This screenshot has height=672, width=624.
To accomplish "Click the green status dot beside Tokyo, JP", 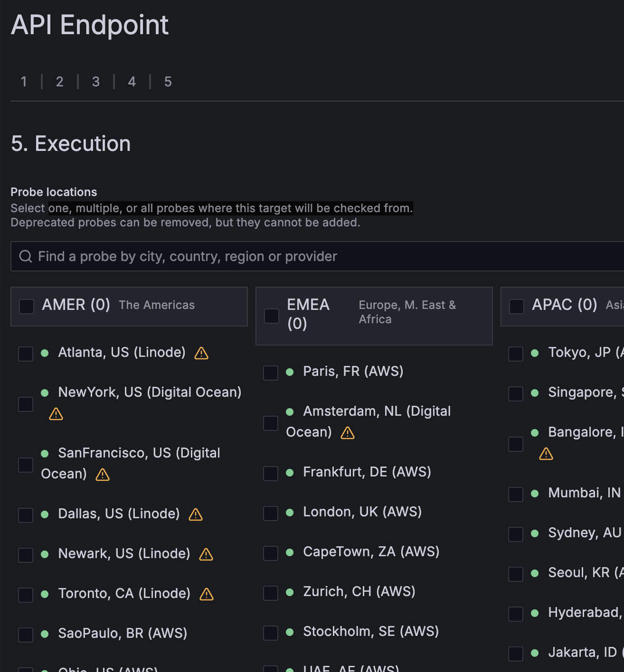I will pyautogui.click(x=535, y=353).
